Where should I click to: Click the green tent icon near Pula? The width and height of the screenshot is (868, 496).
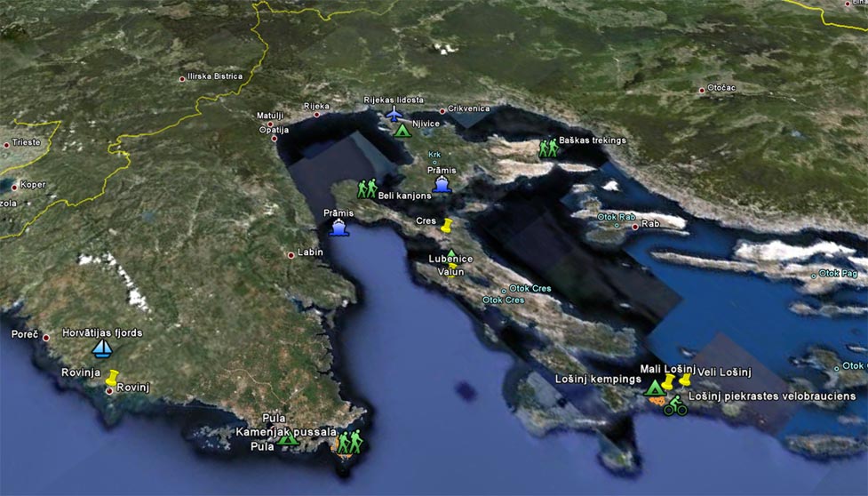coord(287,439)
